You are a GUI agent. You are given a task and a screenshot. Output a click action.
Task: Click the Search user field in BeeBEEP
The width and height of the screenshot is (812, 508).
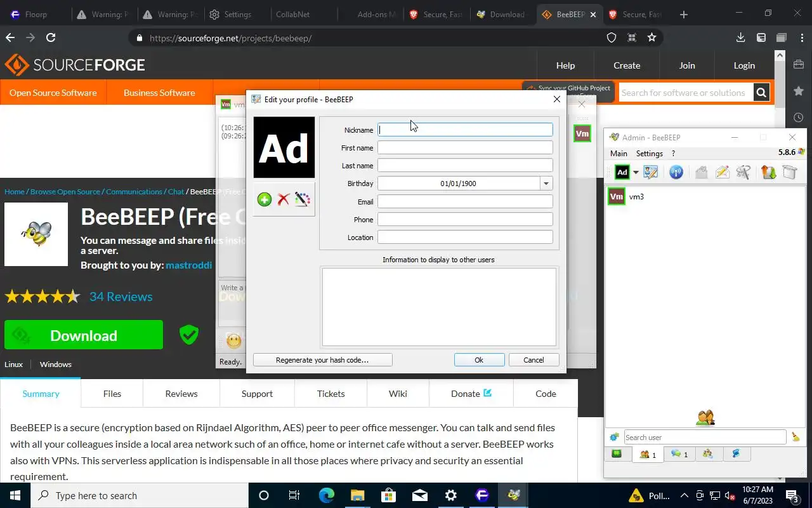point(705,437)
